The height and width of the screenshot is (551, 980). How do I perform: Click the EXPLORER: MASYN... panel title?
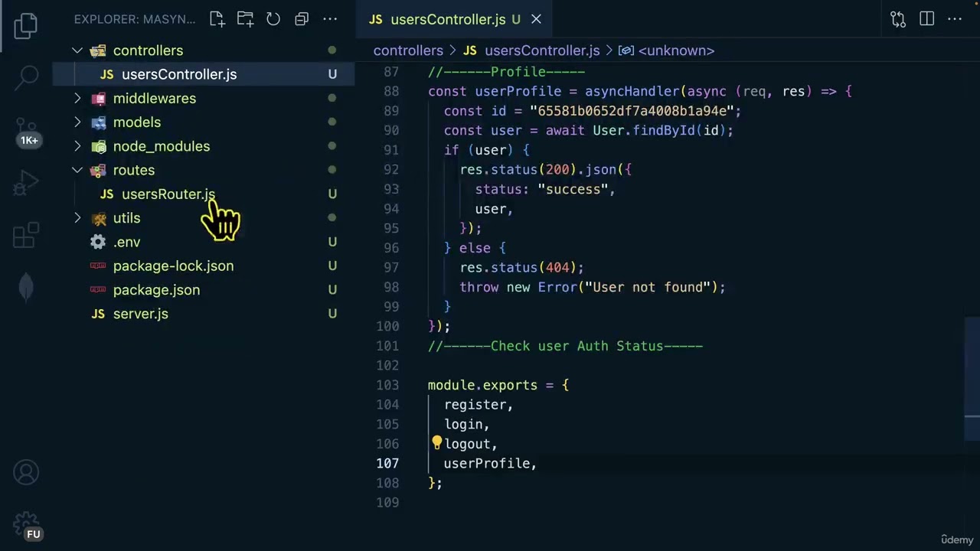pyautogui.click(x=135, y=19)
